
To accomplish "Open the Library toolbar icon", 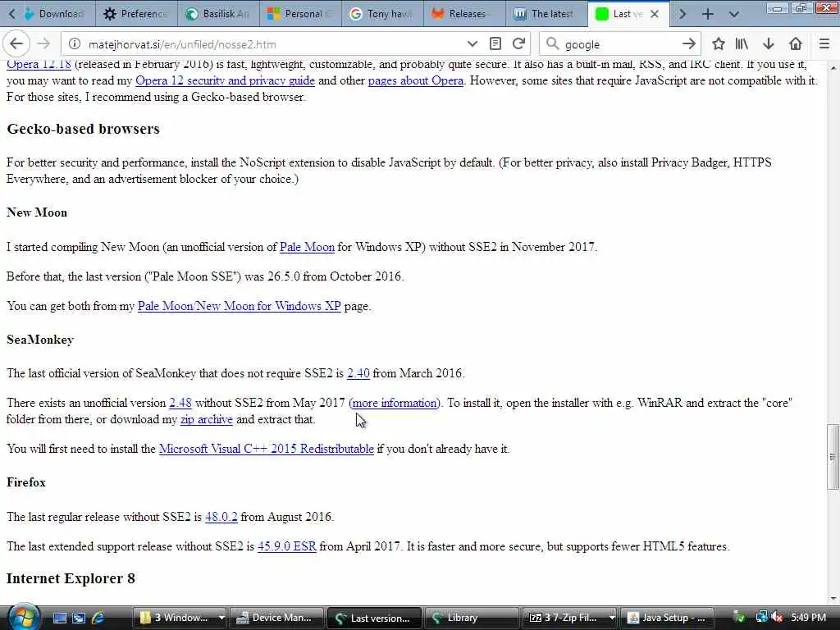I will coord(742,44).
